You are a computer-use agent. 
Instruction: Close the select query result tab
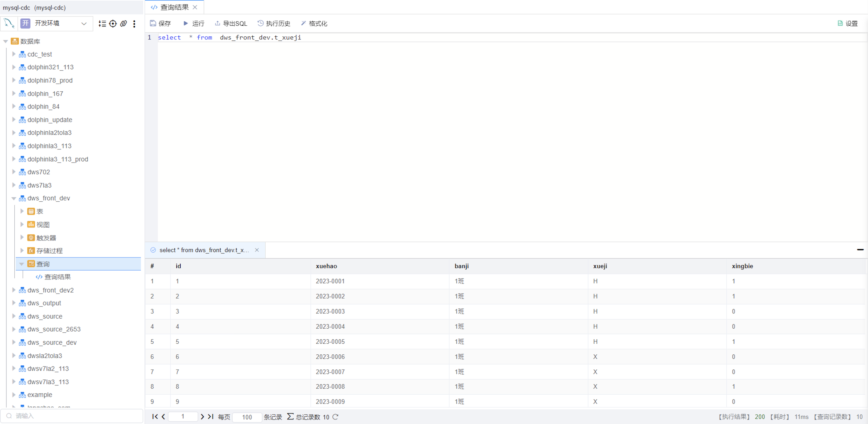coord(257,250)
